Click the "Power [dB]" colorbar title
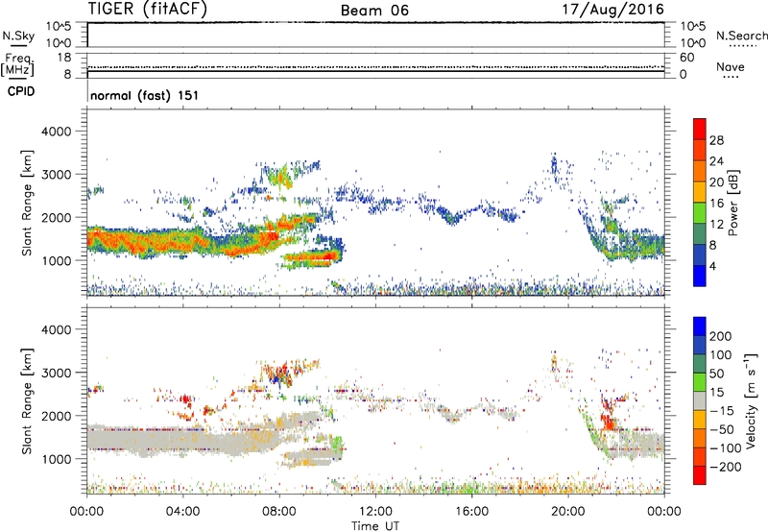 tap(732, 203)
